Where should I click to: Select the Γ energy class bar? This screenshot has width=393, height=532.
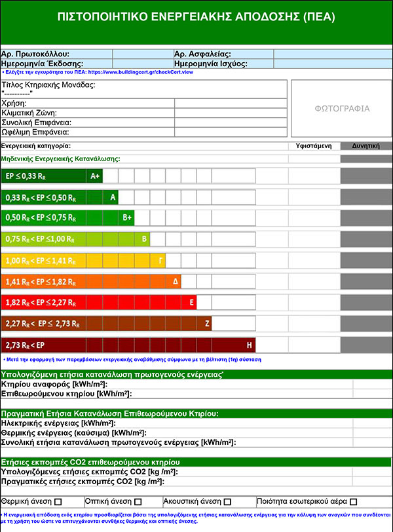83,261
